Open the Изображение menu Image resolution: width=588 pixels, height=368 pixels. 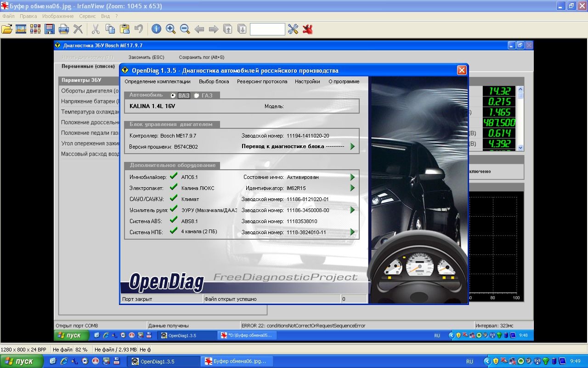click(58, 16)
